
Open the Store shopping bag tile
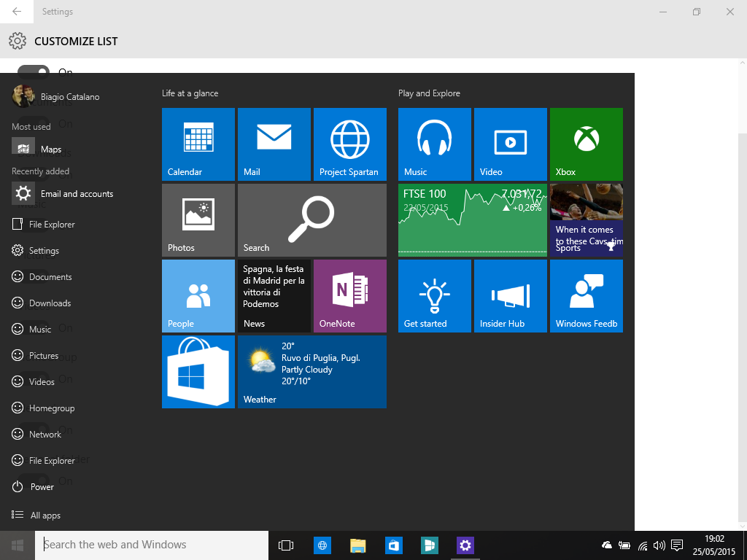(198, 371)
